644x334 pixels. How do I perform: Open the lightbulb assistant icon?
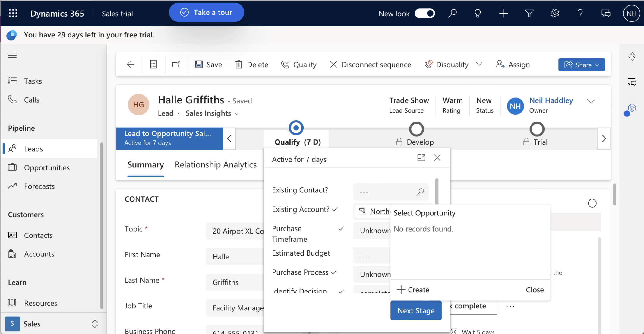click(x=478, y=13)
